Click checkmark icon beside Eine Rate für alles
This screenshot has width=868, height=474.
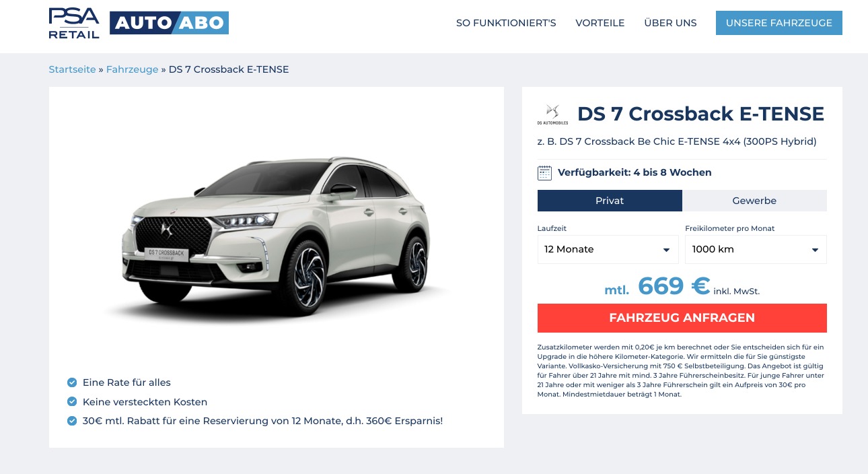point(72,382)
